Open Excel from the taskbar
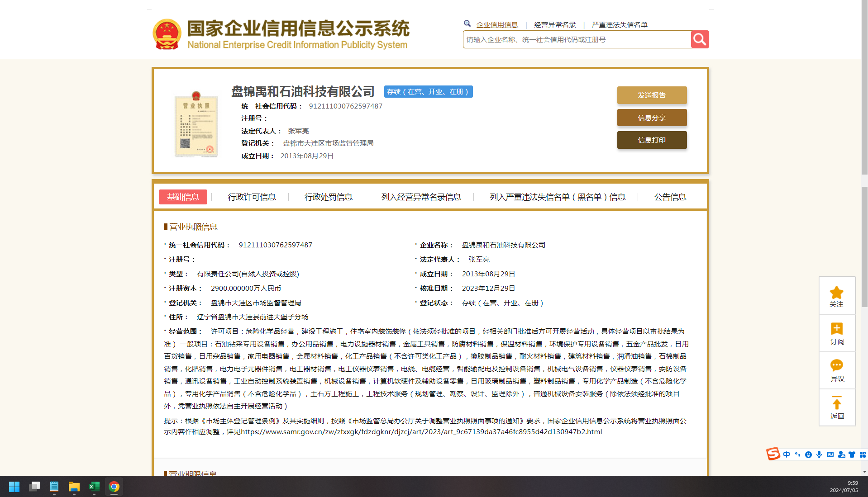Image resolution: width=868 pixels, height=497 pixels. pyautogui.click(x=94, y=487)
